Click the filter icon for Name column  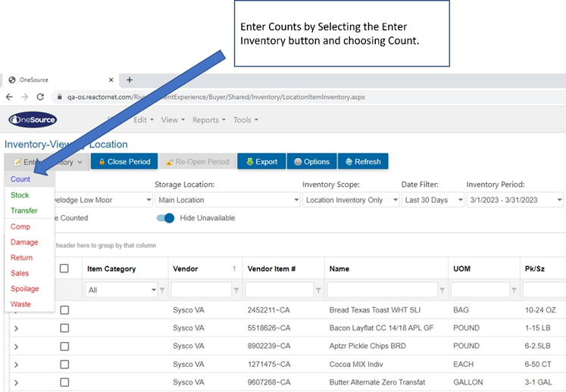click(x=442, y=290)
